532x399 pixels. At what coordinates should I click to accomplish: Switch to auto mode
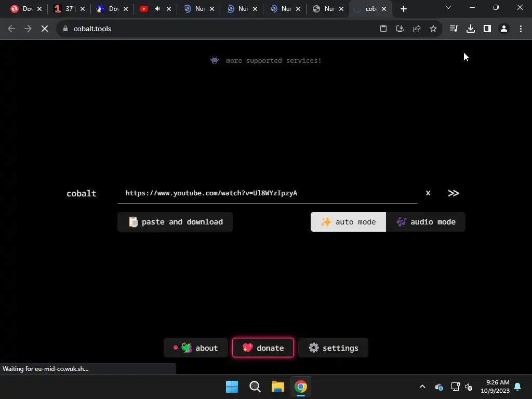[x=349, y=222]
